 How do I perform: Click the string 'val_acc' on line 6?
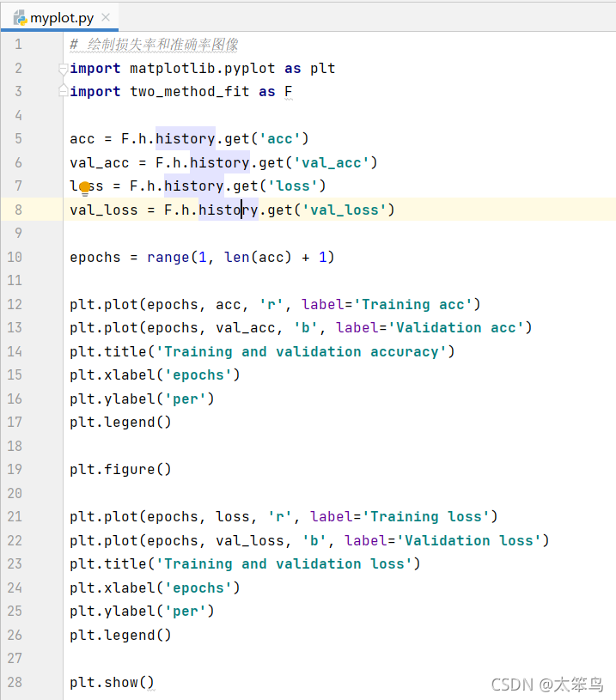pyautogui.click(x=332, y=162)
